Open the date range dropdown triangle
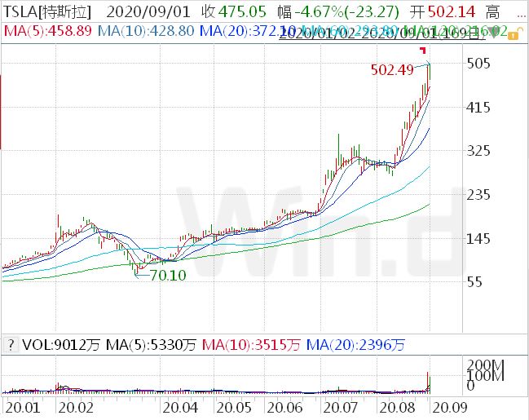Image resolution: width=529 pixels, height=420 pixels. pyautogui.click(x=493, y=33)
